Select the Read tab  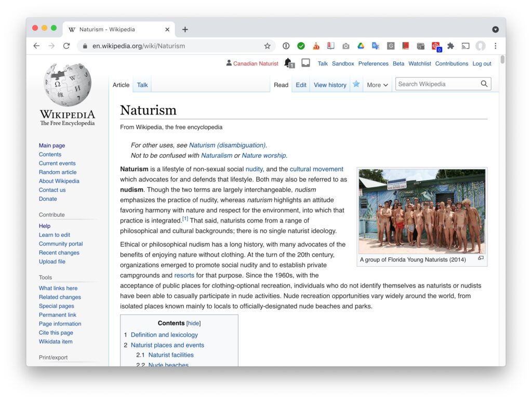(281, 85)
